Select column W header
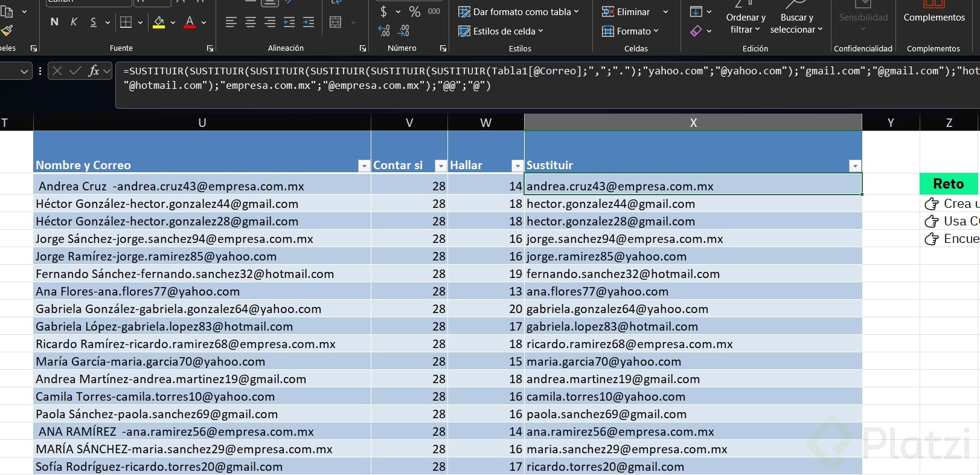Screen dimensions: 980x475 click(x=486, y=123)
